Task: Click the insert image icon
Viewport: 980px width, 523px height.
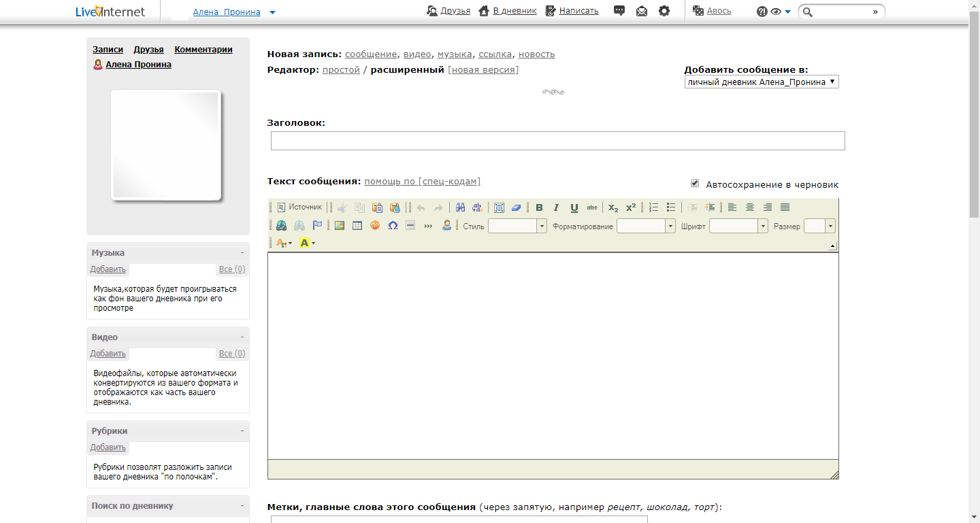Action: [x=340, y=226]
